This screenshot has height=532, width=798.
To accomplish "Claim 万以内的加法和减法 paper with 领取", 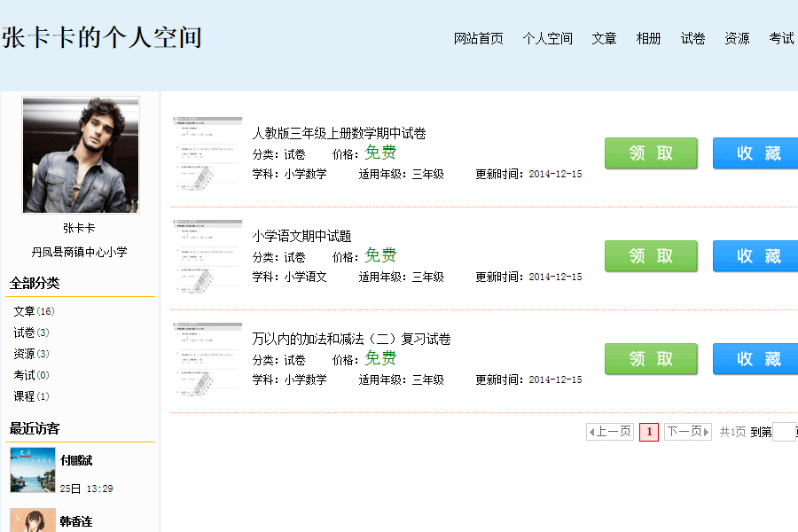I will (651, 359).
